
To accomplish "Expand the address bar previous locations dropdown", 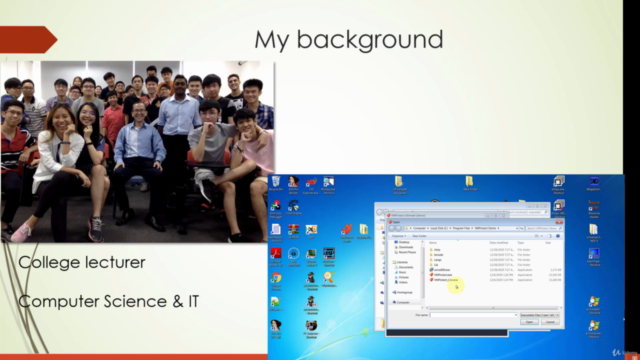I will click(x=517, y=228).
